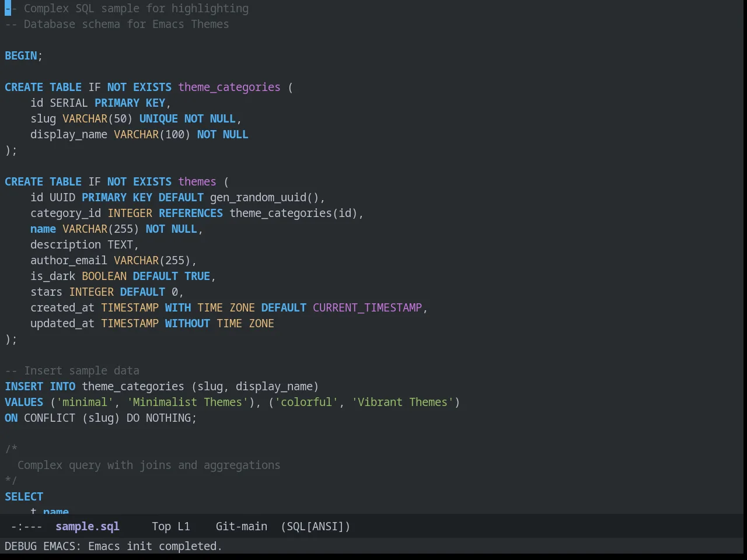Click the WITHOUT keyword on updated_at line

point(187,323)
